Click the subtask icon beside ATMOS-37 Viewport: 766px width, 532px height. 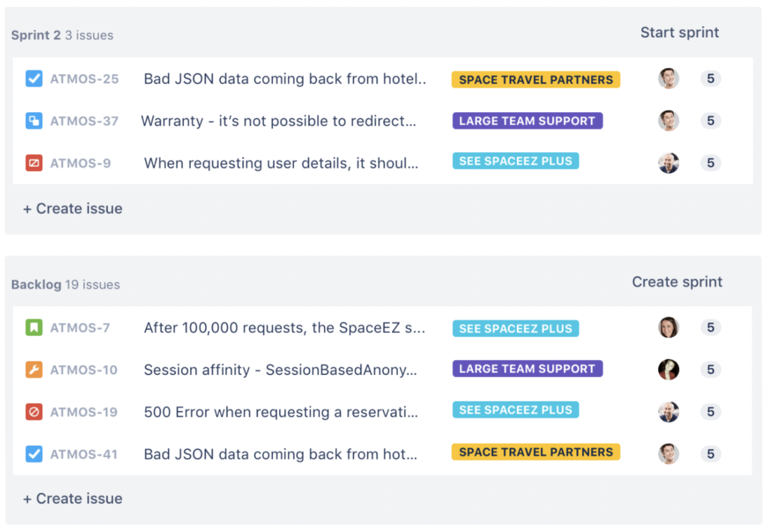click(x=33, y=120)
